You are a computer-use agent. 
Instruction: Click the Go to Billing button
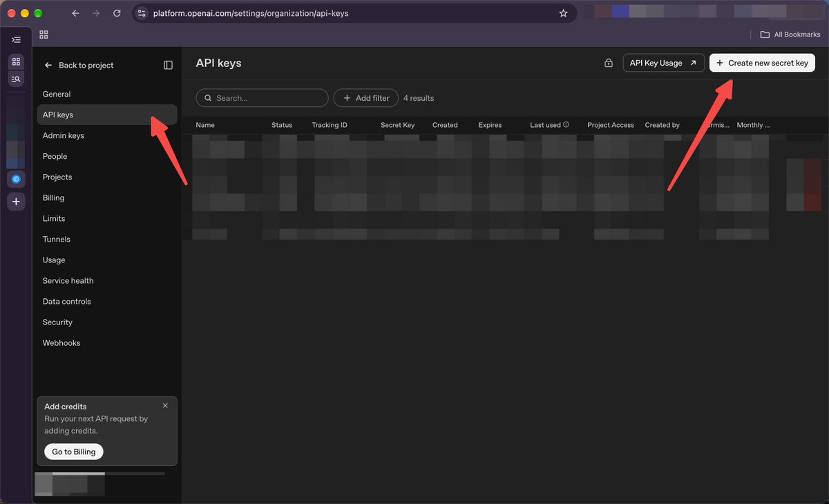coord(75,452)
